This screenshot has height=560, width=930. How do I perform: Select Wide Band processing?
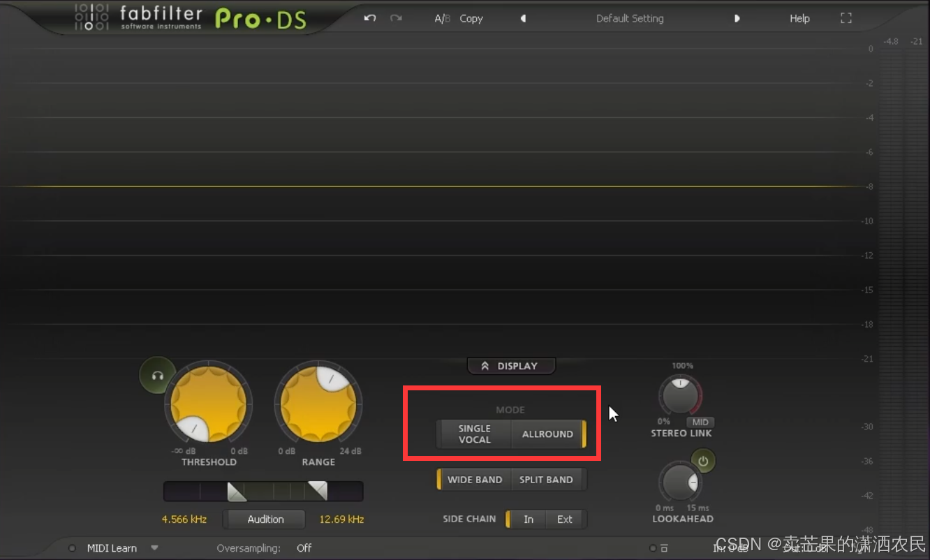pos(474,480)
